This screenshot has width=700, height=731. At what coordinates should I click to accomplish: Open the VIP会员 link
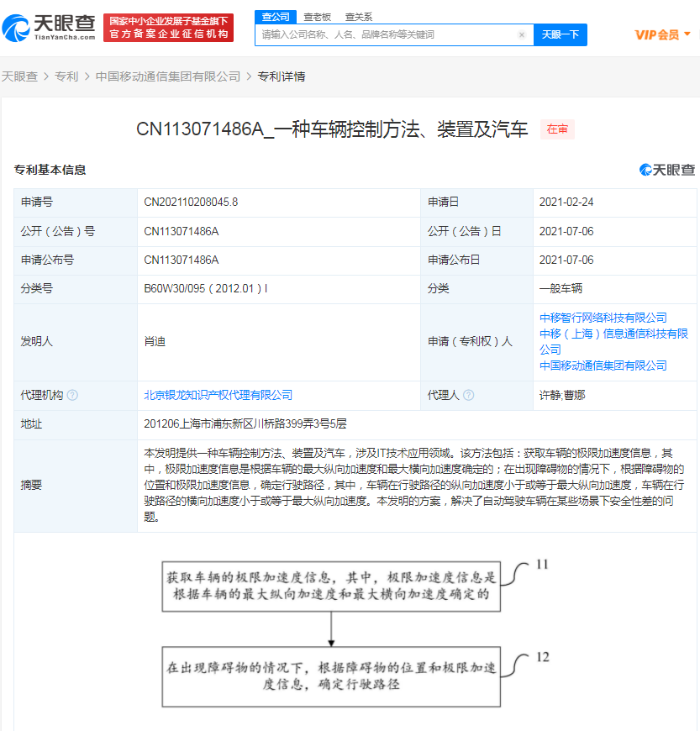(x=656, y=34)
